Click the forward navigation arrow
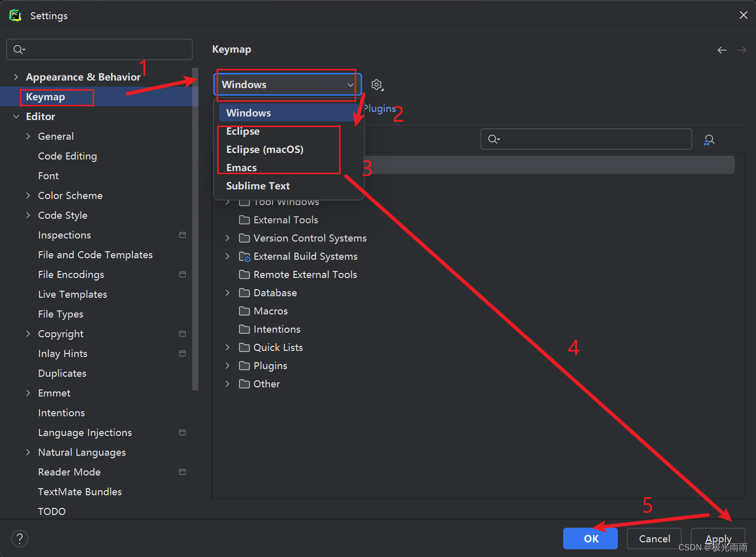This screenshot has width=756, height=557. [x=741, y=50]
